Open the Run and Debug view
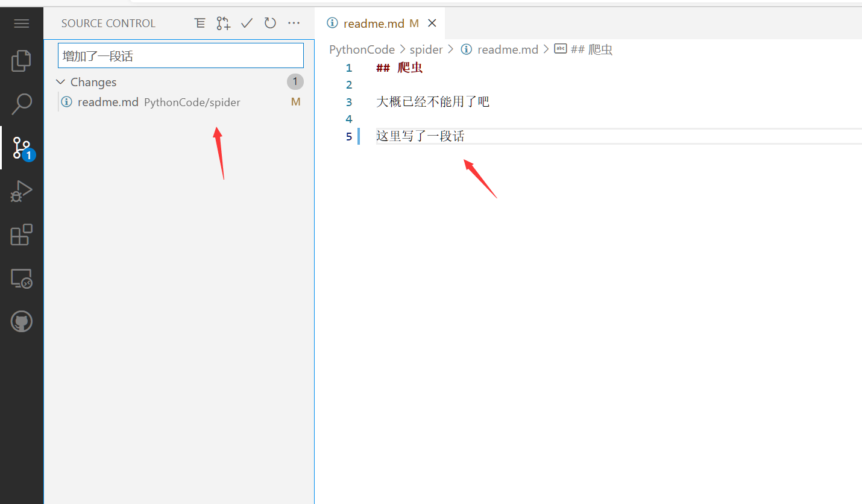 point(22,191)
